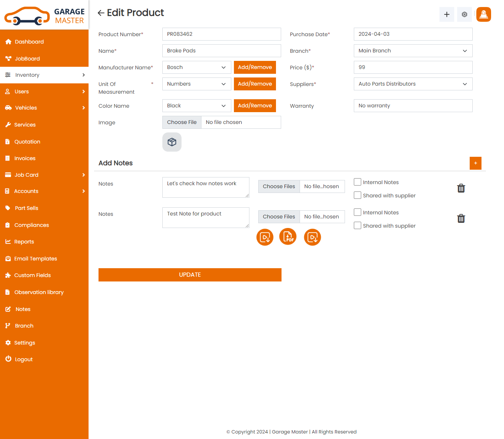The image size is (504, 439).
Task: Enable Internal Notes for first note
Action: tap(358, 182)
